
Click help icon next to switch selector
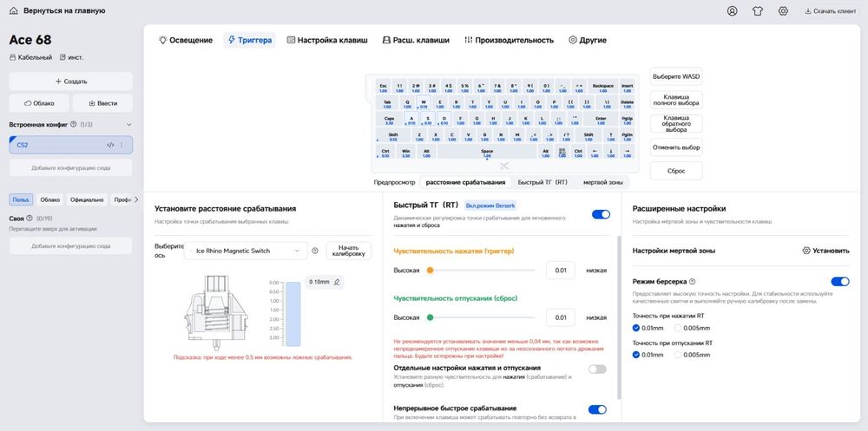coord(315,251)
